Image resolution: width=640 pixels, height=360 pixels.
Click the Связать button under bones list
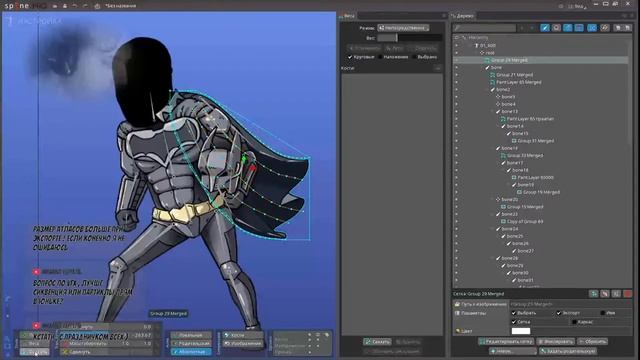pyautogui.click(x=377, y=342)
